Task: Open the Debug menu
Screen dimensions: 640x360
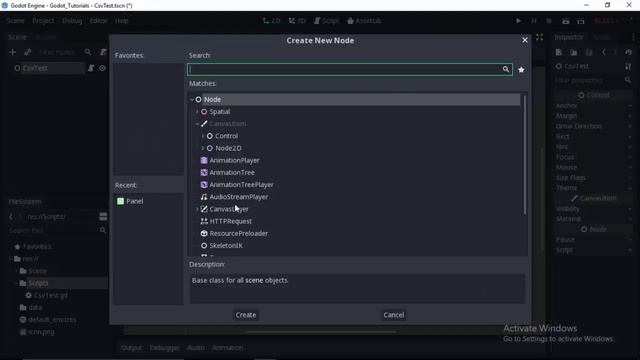Action: tap(72, 21)
